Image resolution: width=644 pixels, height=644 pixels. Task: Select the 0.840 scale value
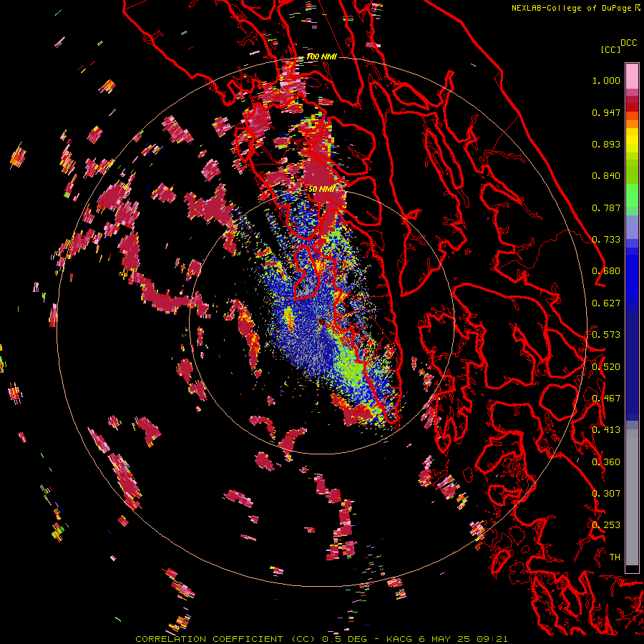[x=606, y=176]
